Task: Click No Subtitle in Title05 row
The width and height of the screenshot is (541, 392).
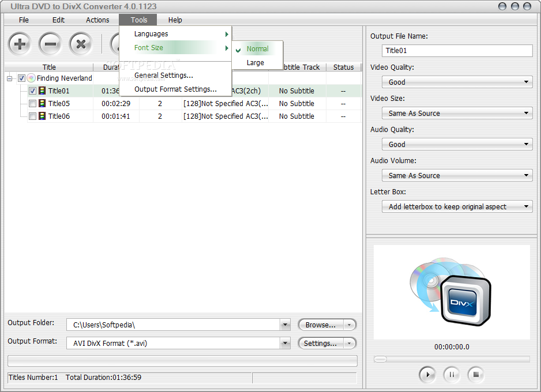Action: click(x=296, y=103)
